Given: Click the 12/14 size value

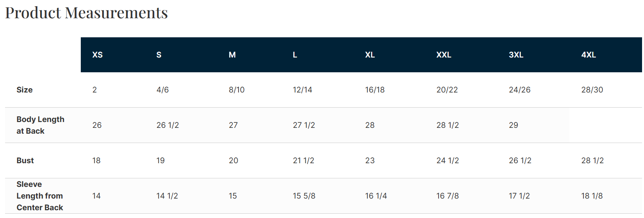Looking at the screenshot, I should (302, 90).
